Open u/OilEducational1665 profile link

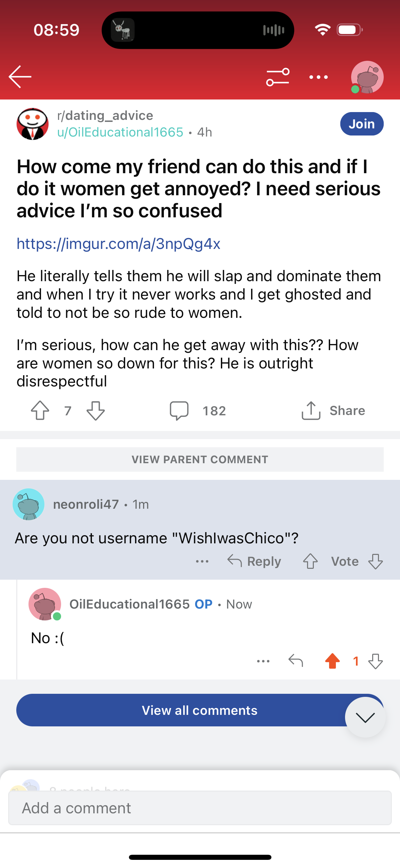pyautogui.click(x=120, y=132)
